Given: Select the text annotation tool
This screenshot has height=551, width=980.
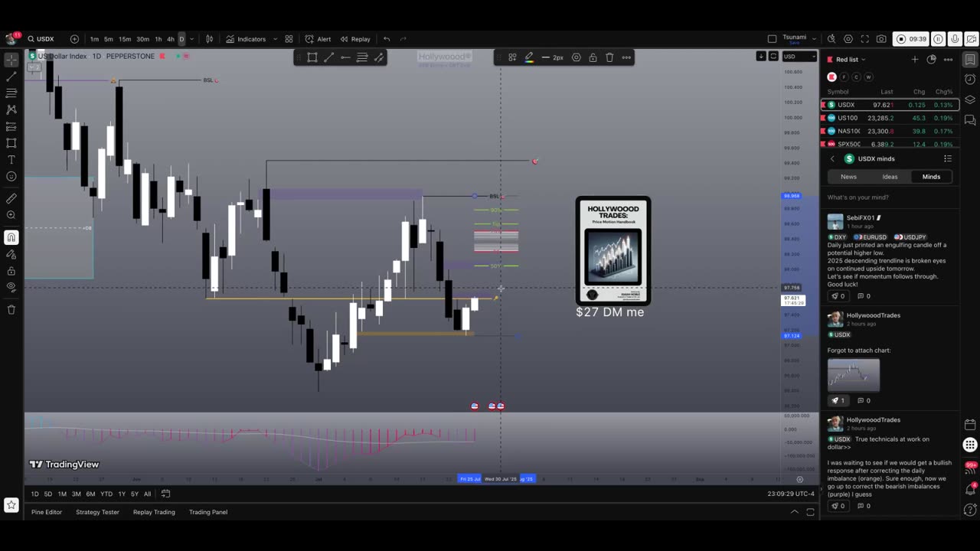Looking at the screenshot, I should pos(11,160).
